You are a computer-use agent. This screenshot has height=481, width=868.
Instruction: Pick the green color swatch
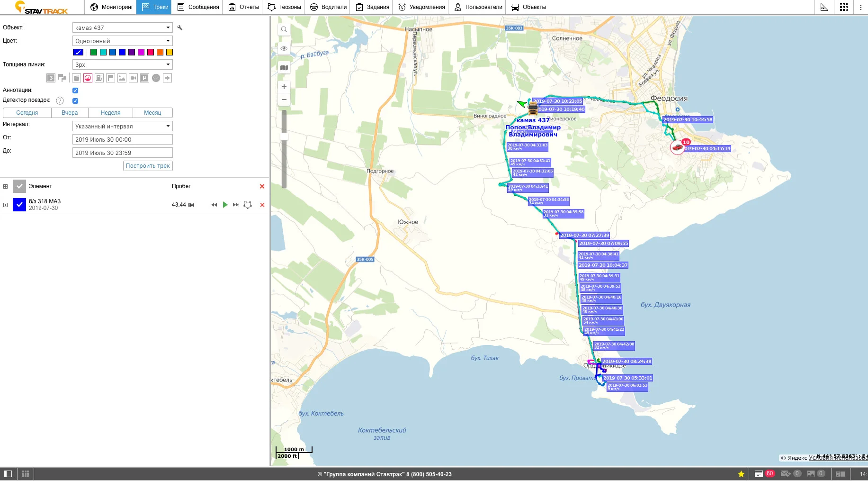pyautogui.click(x=94, y=52)
